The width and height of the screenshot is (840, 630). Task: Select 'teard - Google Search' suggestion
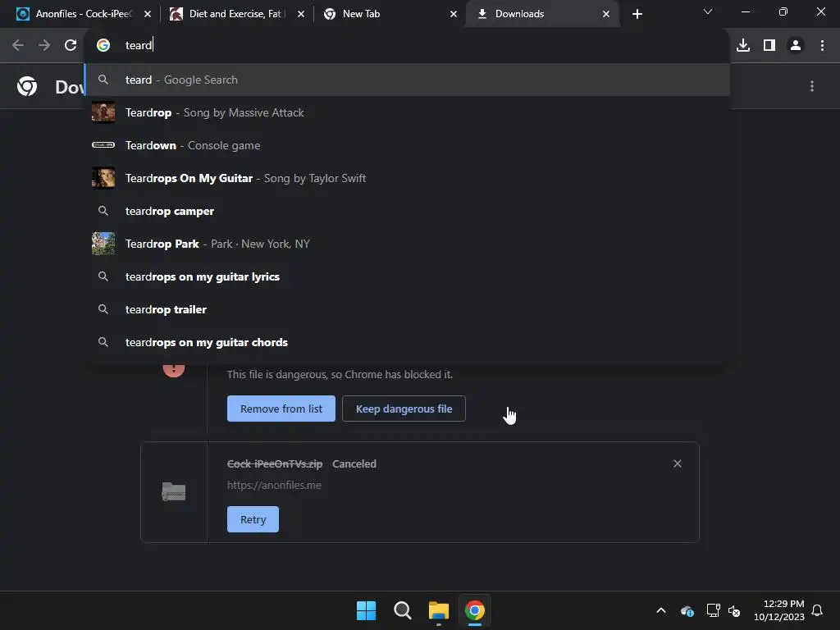coord(407,80)
